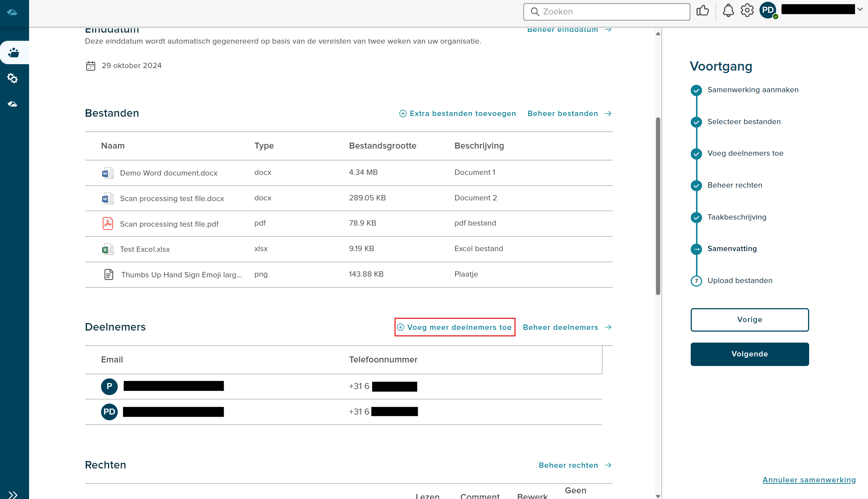Go to step Upload bestanden
Viewport: 868px width, 499px height.
click(740, 281)
